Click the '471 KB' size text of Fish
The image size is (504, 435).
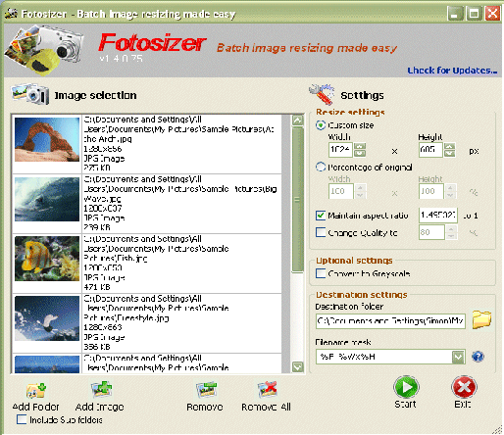click(97, 287)
